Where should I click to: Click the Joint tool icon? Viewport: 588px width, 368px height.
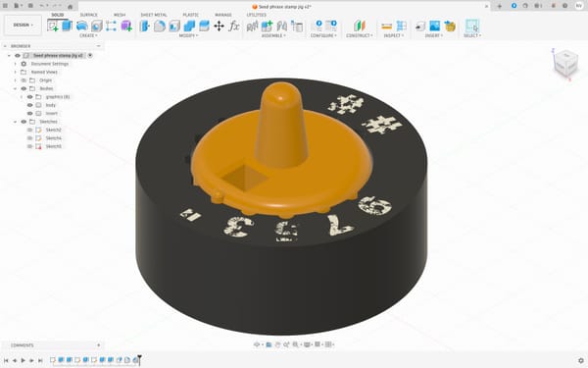(x=281, y=26)
